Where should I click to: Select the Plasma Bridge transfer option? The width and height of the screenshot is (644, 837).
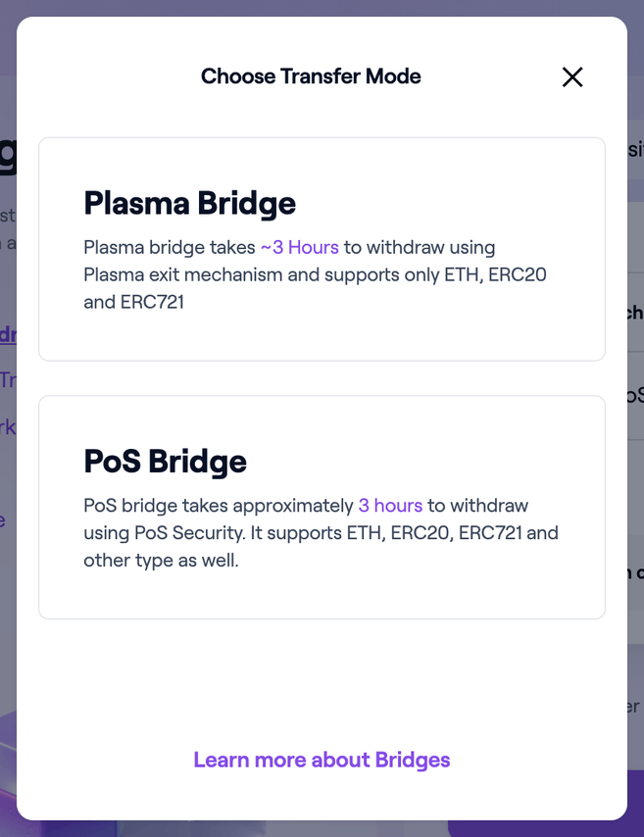pos(322,249)
